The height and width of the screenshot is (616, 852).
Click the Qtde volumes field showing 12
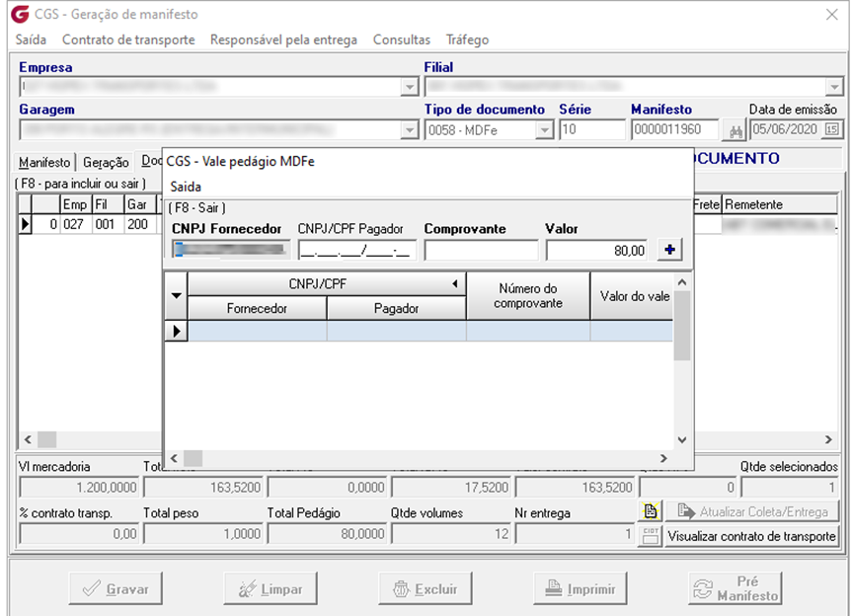point(450,534)
